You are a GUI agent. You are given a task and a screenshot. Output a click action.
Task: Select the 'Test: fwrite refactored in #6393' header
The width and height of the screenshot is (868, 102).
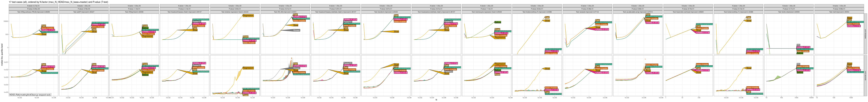pyautogui.click(x=789, y=12)
